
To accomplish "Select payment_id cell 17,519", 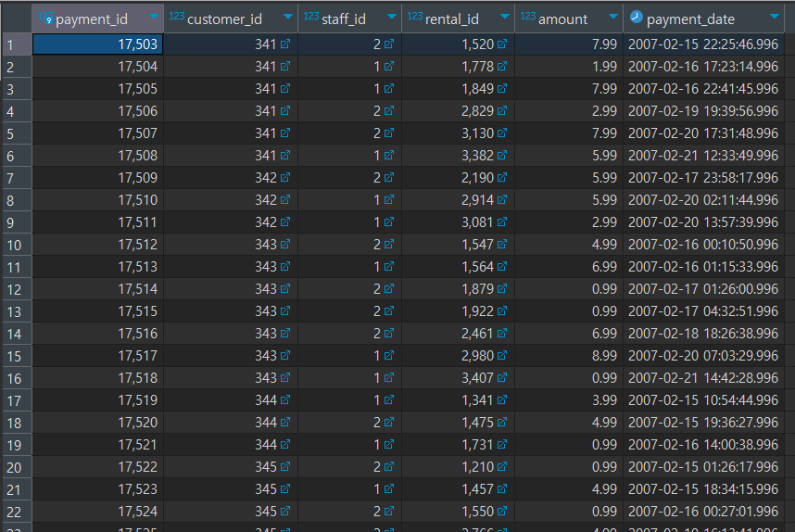I will coord(98,400).
